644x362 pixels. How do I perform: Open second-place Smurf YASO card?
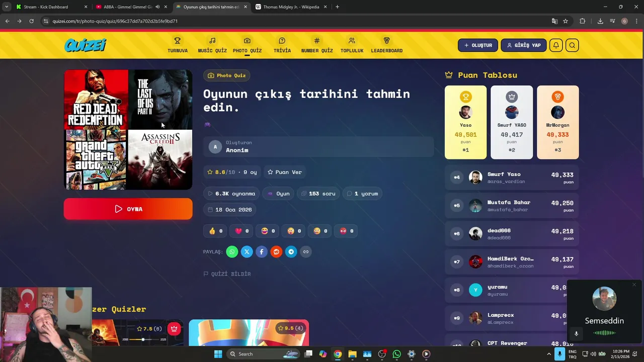[x=512, y=122]
